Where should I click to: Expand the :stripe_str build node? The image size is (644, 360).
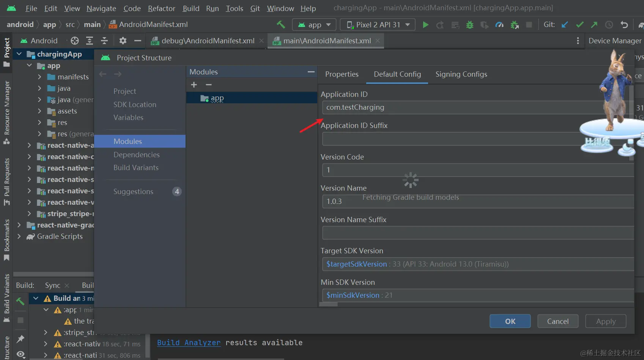point(46,332)
